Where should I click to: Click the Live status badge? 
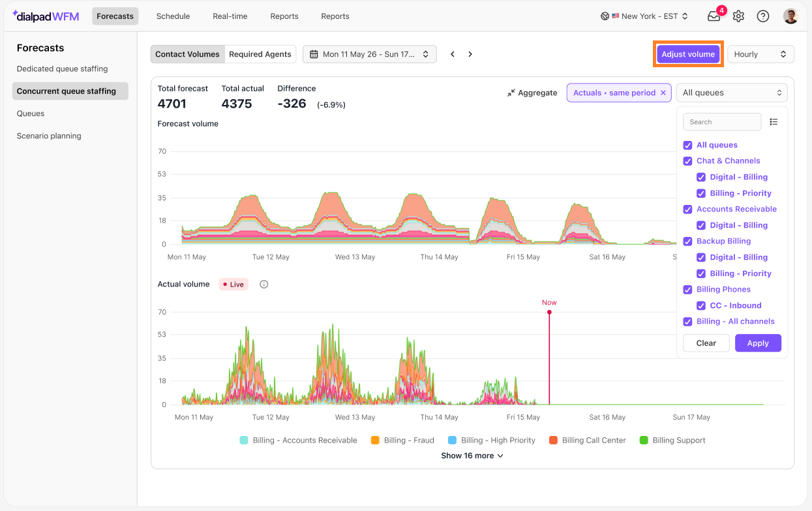pyautogui.click(x=233, y=285)
